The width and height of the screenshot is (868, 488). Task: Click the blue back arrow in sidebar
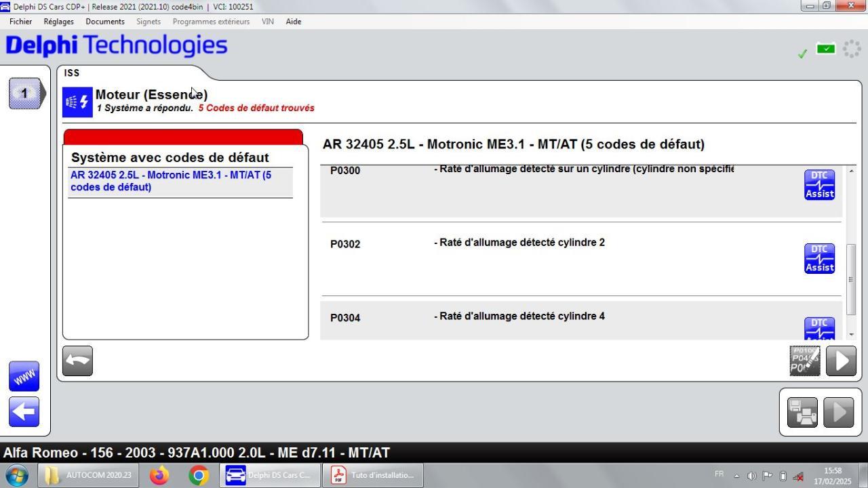(x=24, y=412)
